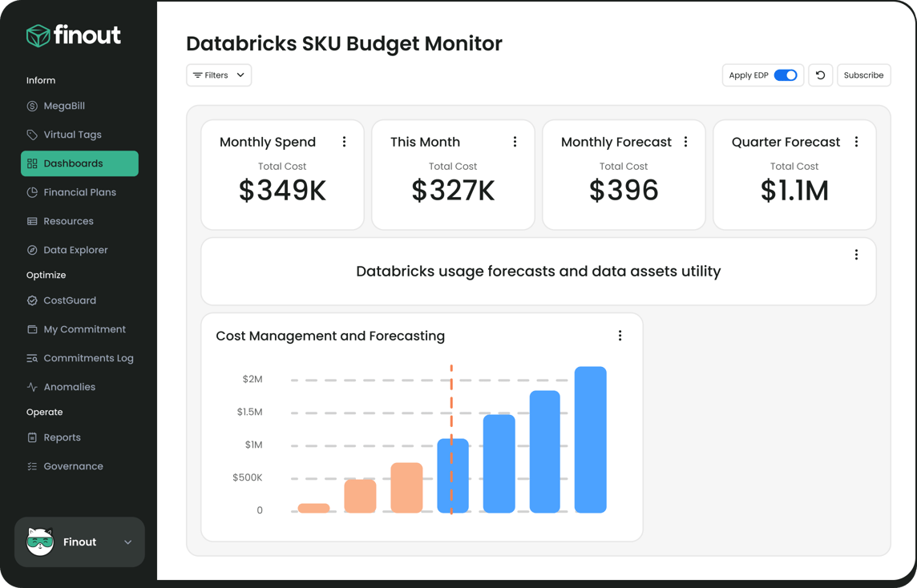Viewport: 917px width, 588px height.
Task: Click the smallest orange bar in chart
Action: 313,509
